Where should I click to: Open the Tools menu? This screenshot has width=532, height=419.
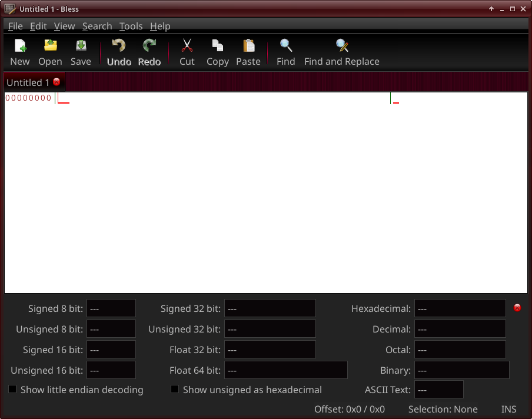pos(131,26)
